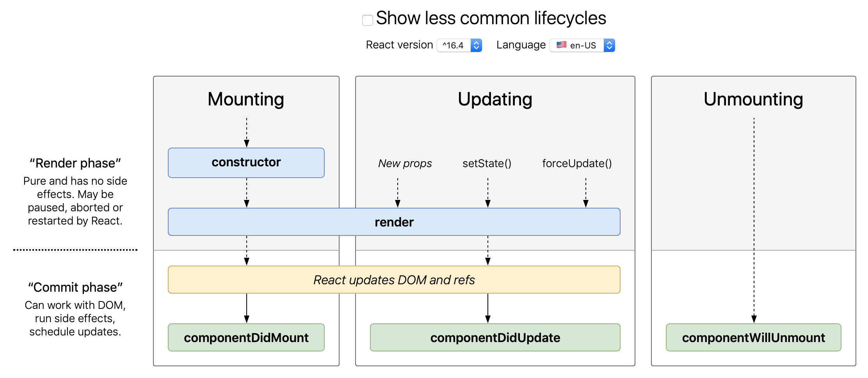Viewport: 868px width, 378px height.
Task: Click the Mounting column header
Action: click(x=246, y=100)
